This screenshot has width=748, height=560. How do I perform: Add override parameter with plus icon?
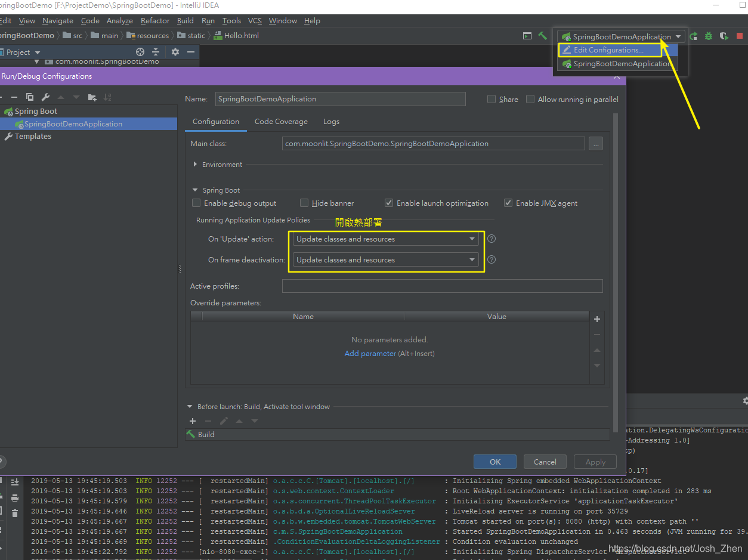coord(597,319)
